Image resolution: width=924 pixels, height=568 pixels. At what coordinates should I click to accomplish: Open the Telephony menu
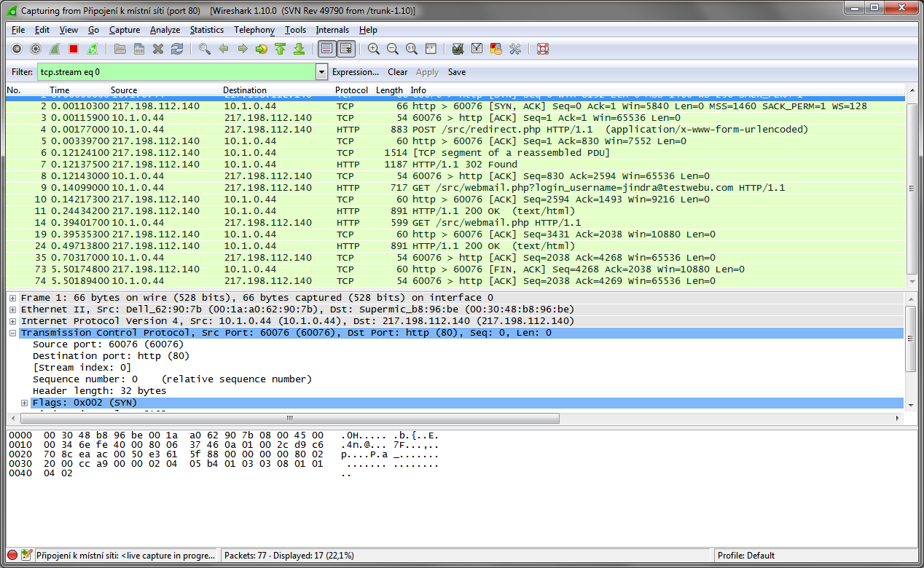click(254, 30)
